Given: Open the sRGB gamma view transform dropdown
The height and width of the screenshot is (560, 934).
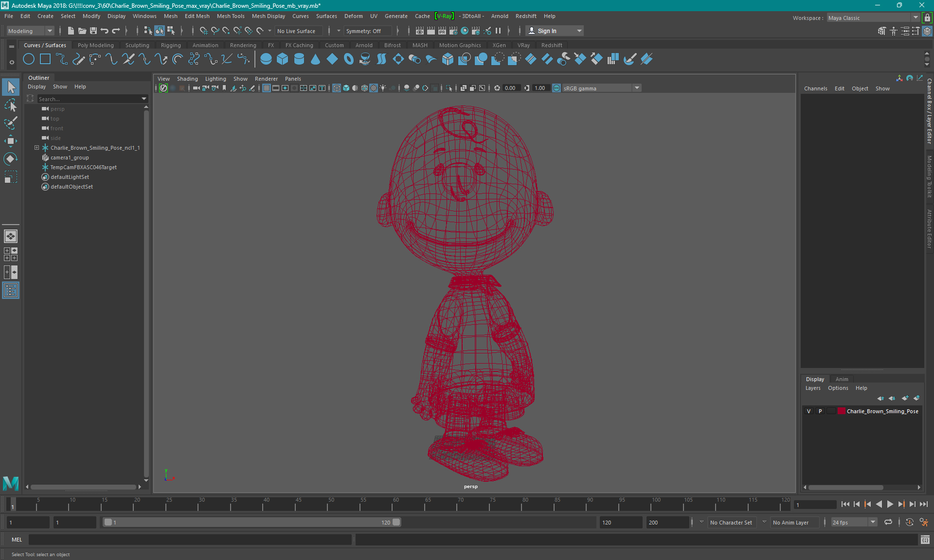Looking at the screenshot, I should (x=602, y=88).
